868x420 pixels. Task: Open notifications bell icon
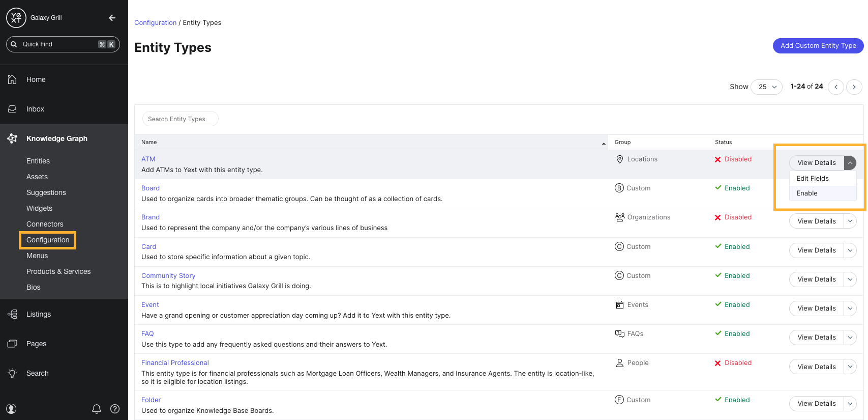[97, 409]
